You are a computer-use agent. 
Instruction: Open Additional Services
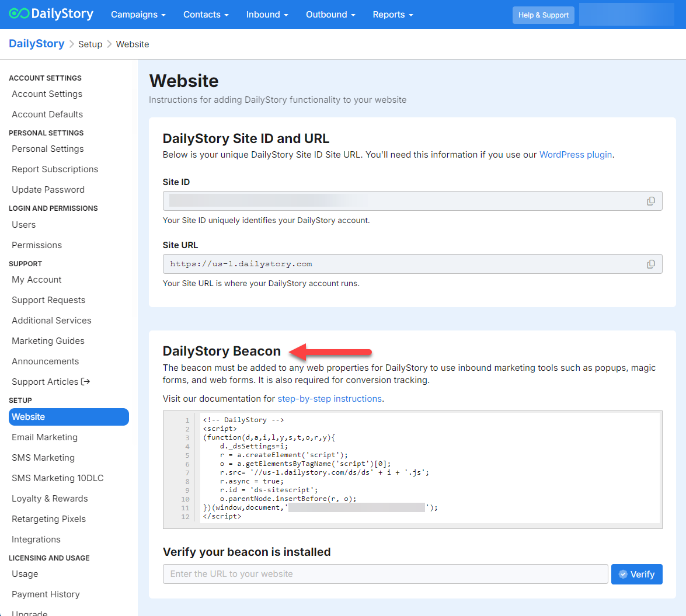51,320
